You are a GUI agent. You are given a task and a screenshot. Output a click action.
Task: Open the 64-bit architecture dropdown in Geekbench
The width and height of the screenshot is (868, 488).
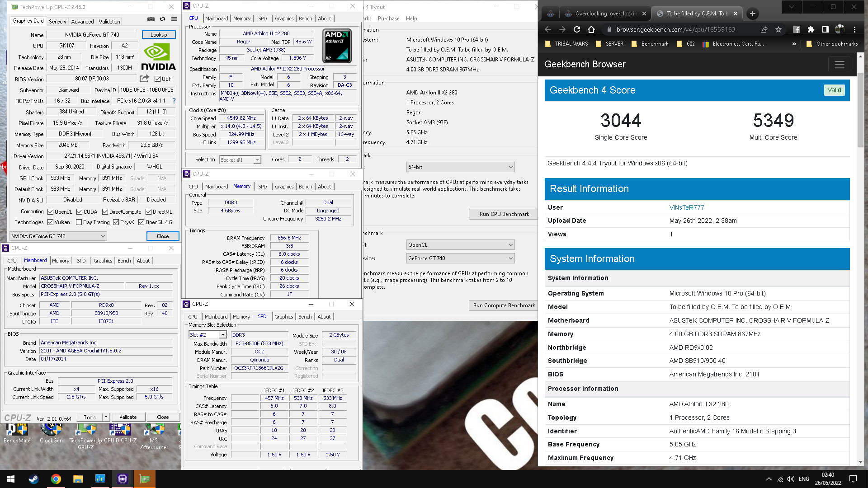point(461,167)
